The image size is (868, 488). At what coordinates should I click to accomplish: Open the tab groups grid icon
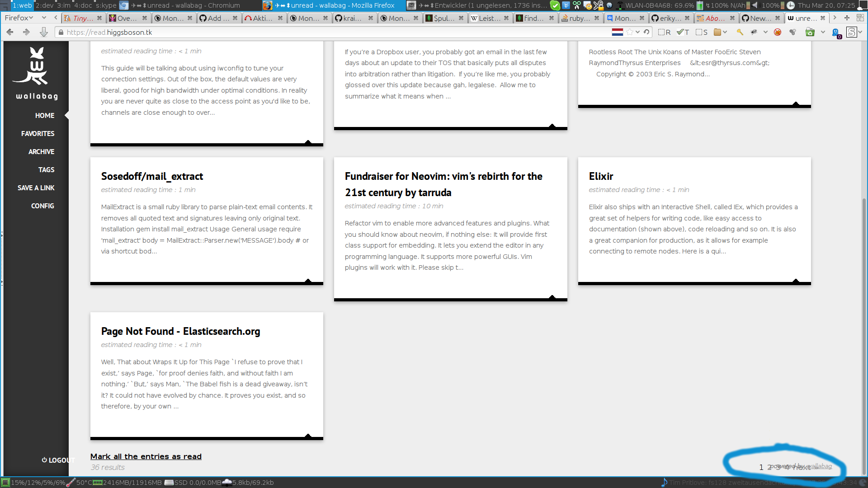tap(860, 18)
